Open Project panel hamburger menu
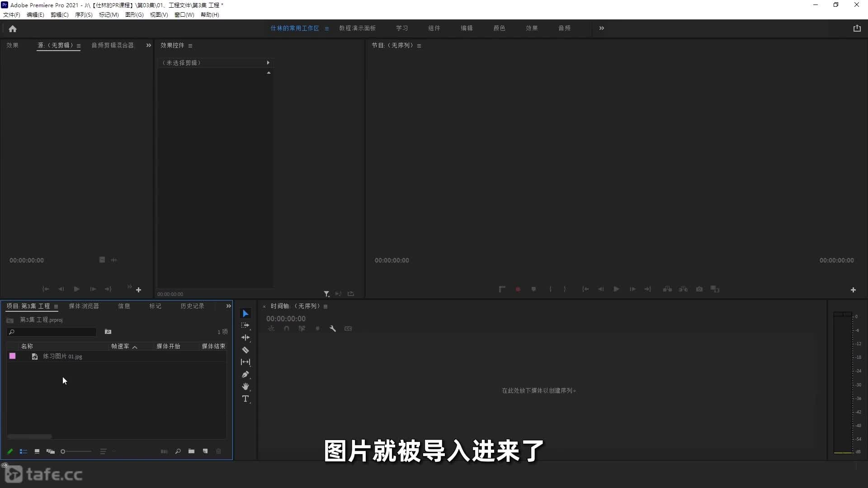Image resolution: width=868 pixels, height=488 pixels. [x=56, y=306]
